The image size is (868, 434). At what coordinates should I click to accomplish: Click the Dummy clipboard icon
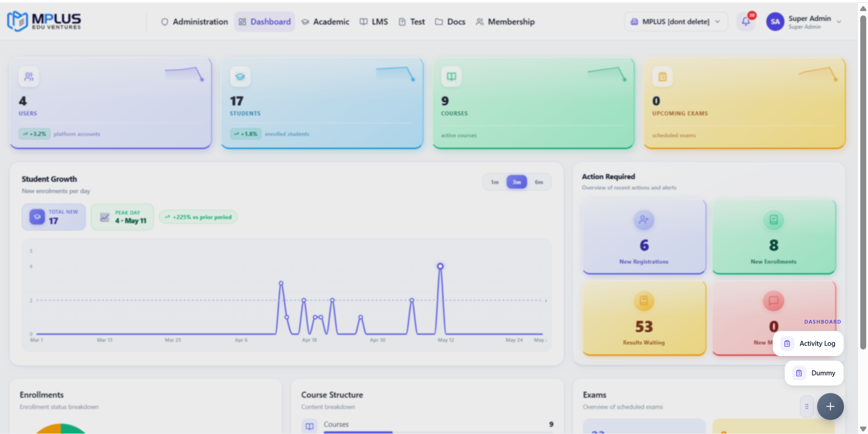799,373
